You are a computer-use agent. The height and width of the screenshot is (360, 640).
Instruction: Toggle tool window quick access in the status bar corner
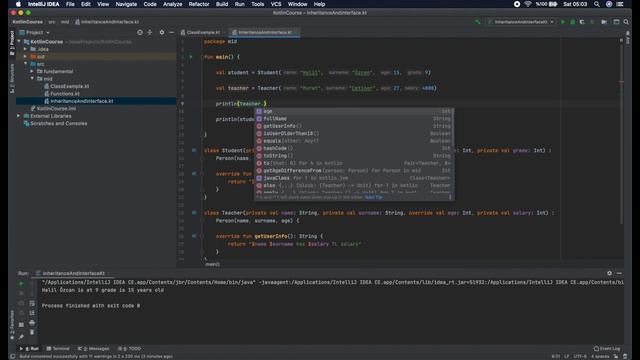(x=13, y=356)
